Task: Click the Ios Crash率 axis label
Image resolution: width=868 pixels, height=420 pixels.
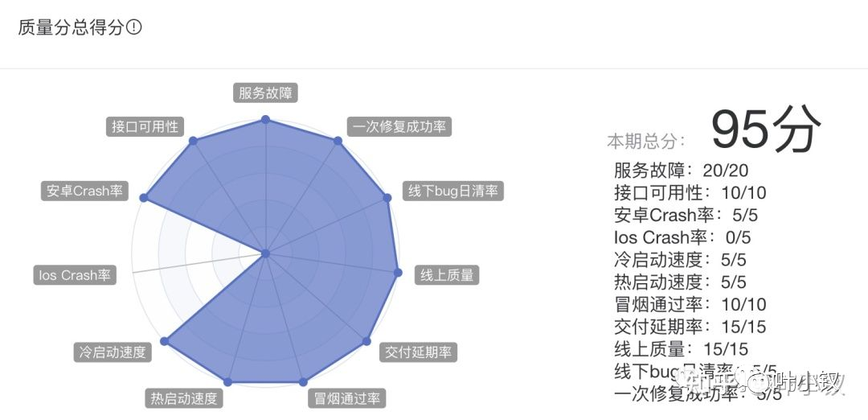Action: coord(75,275)
